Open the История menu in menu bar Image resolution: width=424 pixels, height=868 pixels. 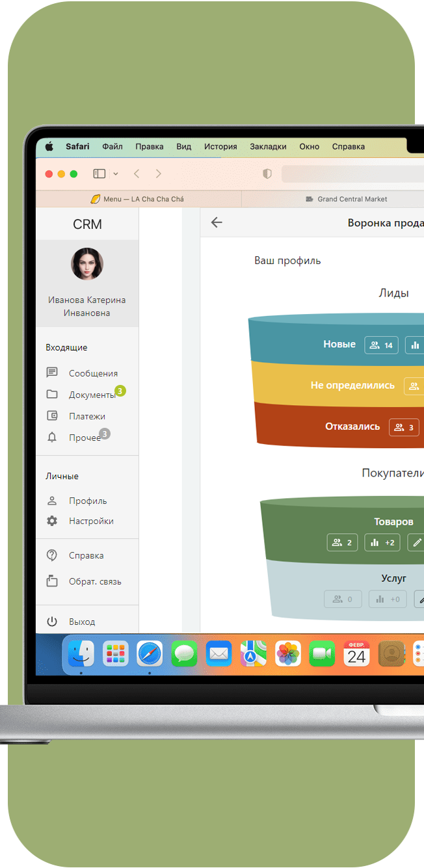[220, 146]
